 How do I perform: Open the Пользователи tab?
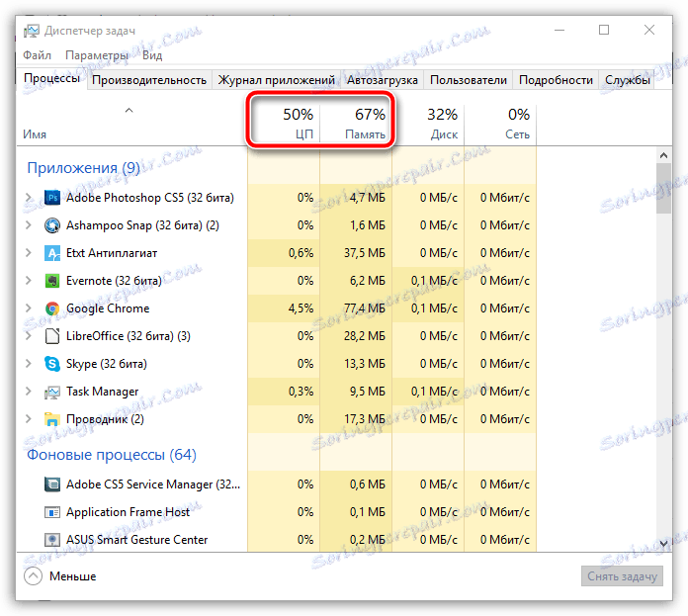pyautogui.click(x=469, y=80)
